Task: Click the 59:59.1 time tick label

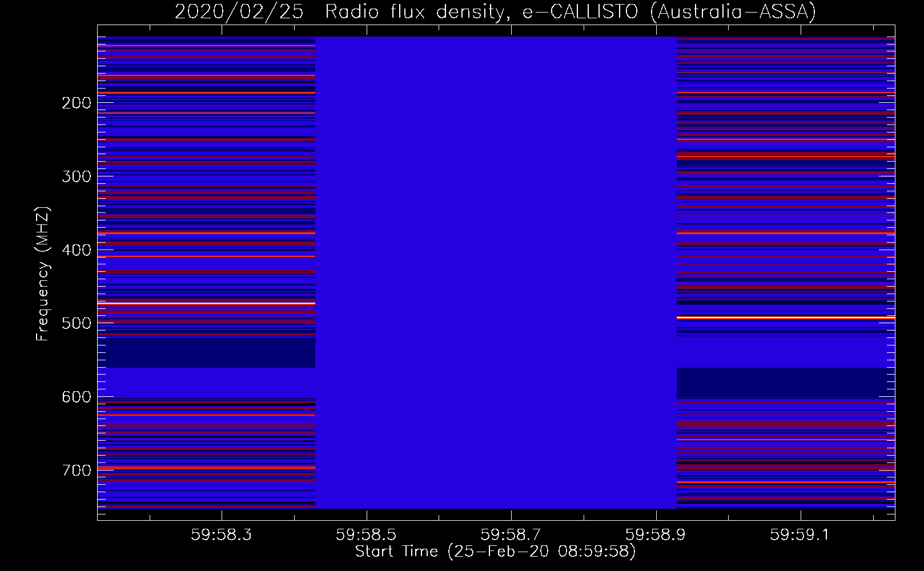Action: tap(800, 534)
